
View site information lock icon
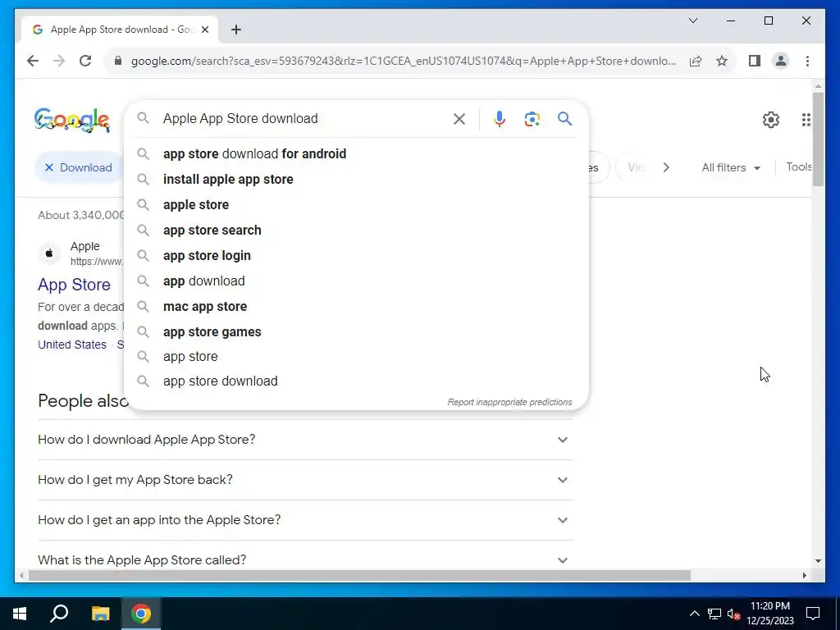(x=118, y=61)
